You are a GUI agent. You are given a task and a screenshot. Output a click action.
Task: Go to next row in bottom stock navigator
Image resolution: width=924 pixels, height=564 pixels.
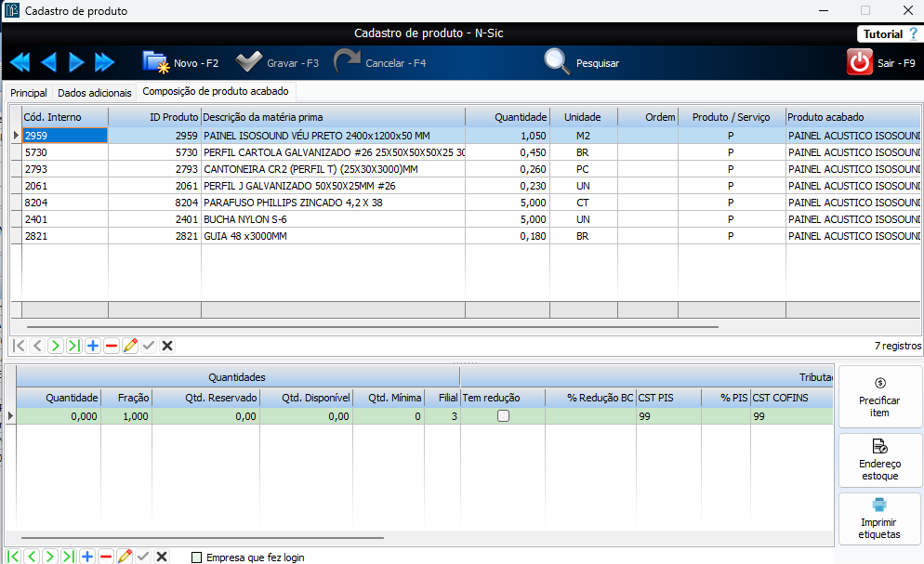coord(50,557)
